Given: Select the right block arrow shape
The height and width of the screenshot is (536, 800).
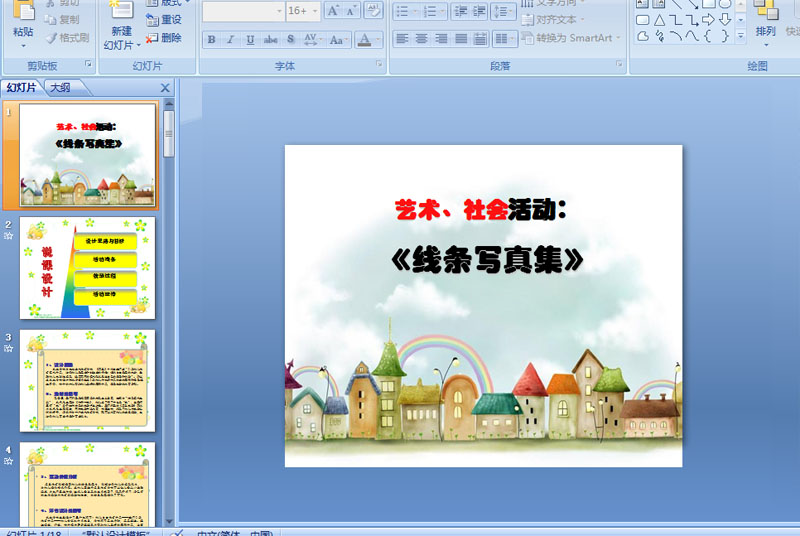Looking at the screenshot, I should 708,20.
